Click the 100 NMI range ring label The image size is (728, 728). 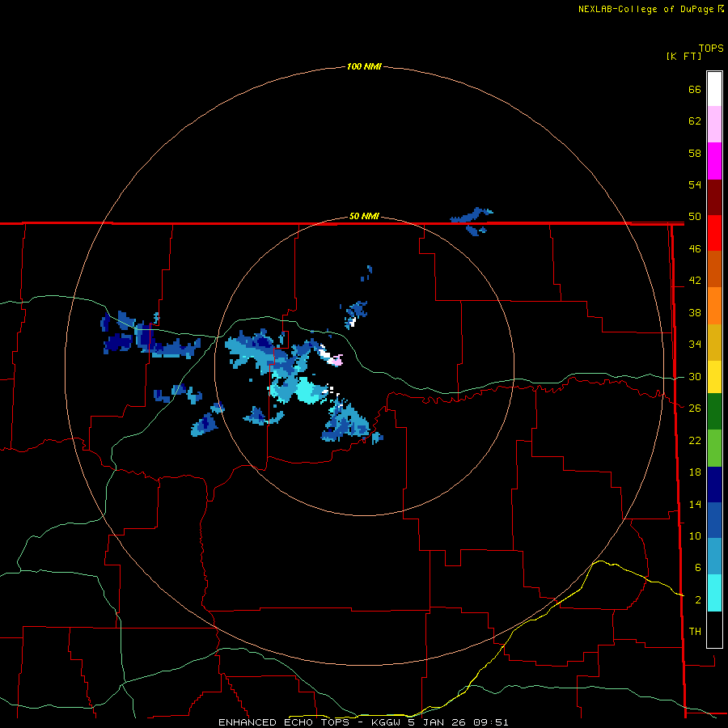(x=364, y=66)
